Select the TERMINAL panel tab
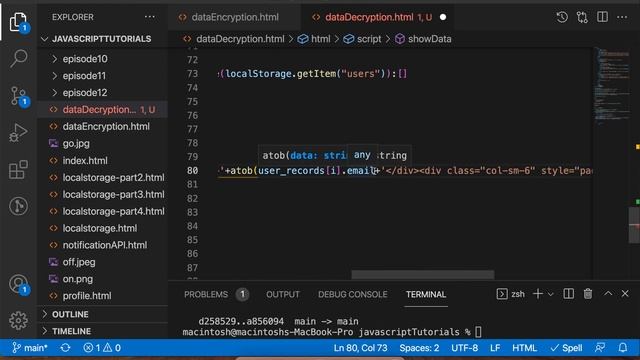Image resolution: width=640 pixels, height=360 pixels. point(426,294)
